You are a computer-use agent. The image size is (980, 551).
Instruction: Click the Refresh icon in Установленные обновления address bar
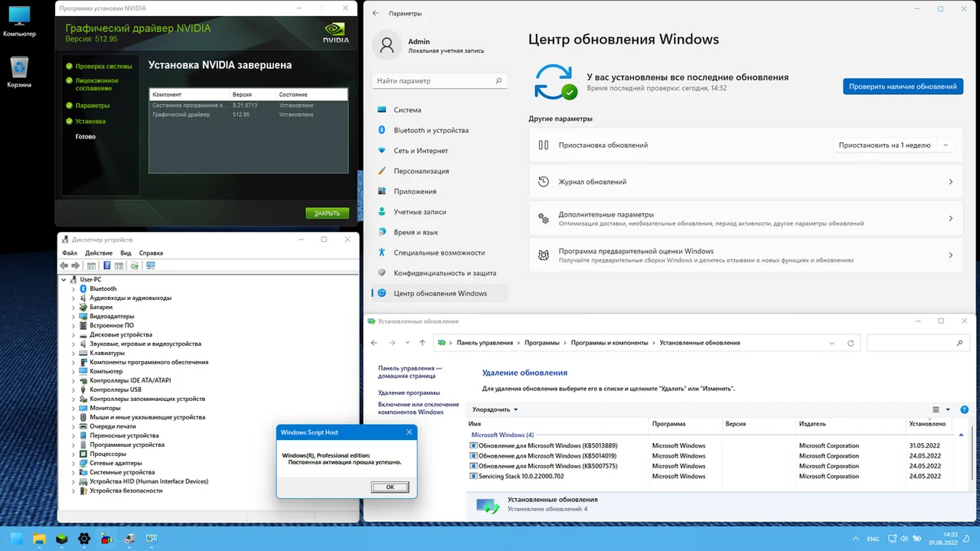851,343
